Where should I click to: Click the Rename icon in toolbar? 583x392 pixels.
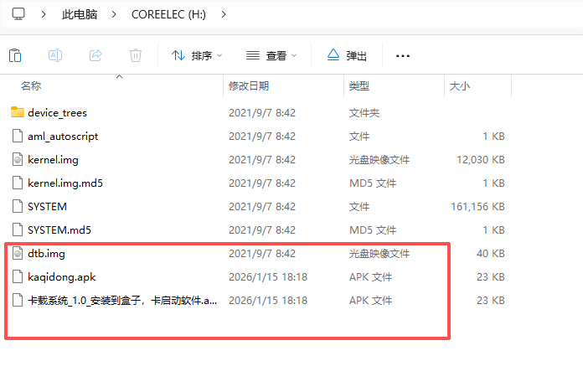pyautogui.click(x=55, y=55)
